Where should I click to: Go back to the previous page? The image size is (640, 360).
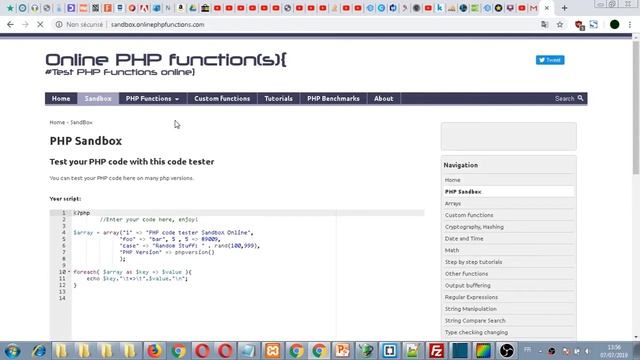[x=10, y=24]
